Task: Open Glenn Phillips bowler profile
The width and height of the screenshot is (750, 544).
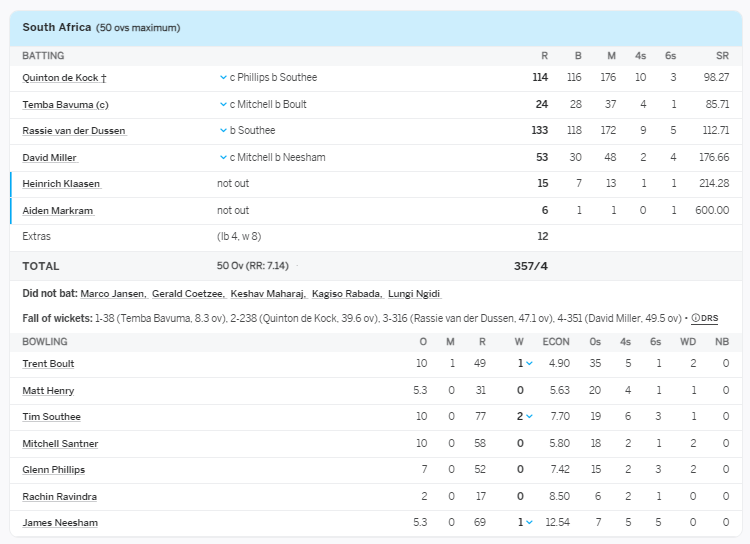Action: 53,470
